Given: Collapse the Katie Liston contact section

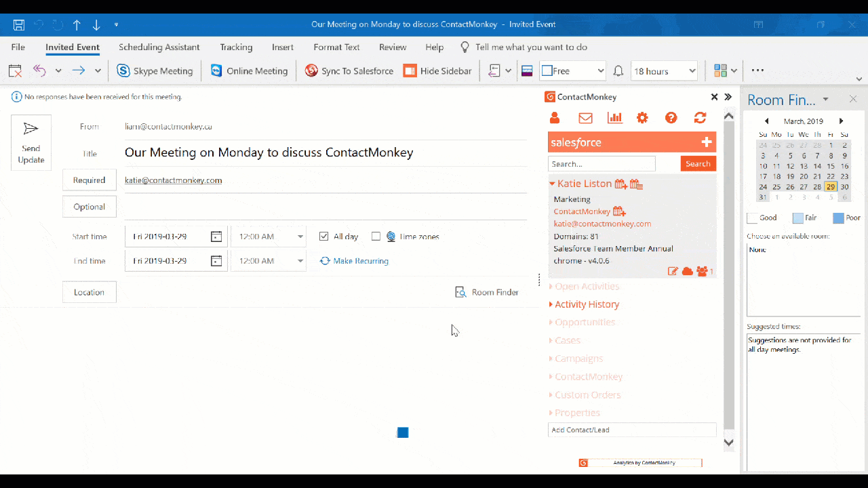Looking at the screenshot, I should [552, 184].
